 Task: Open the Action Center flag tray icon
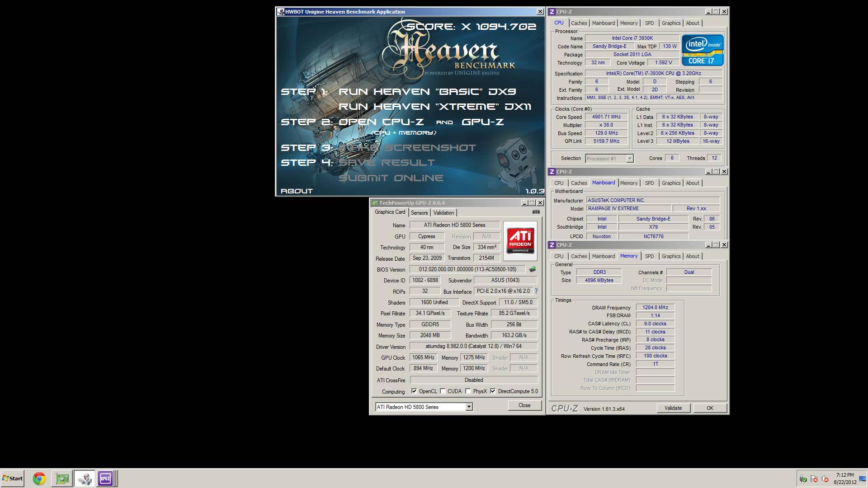tap(814, 479)
